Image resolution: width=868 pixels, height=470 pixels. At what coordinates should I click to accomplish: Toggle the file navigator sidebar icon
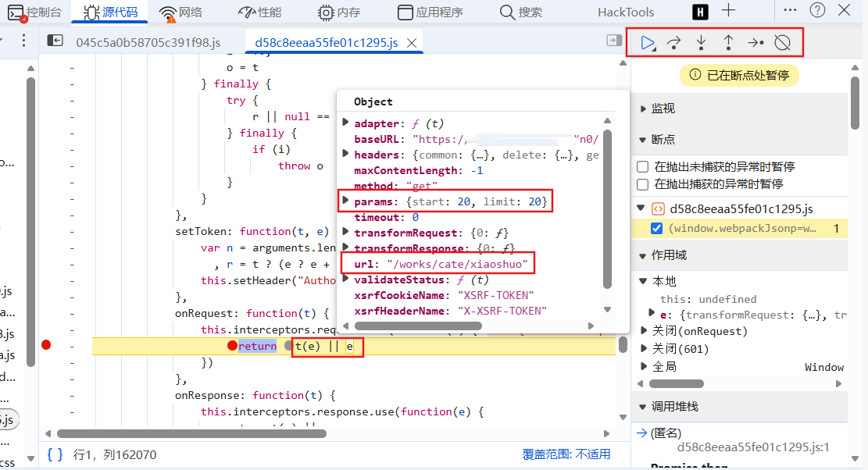[55, 41]
